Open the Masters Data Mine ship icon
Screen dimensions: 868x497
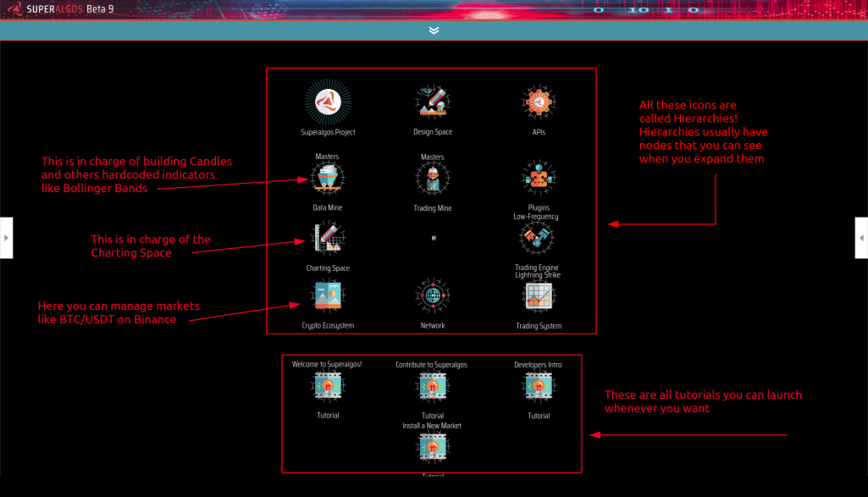pos(327,178)
